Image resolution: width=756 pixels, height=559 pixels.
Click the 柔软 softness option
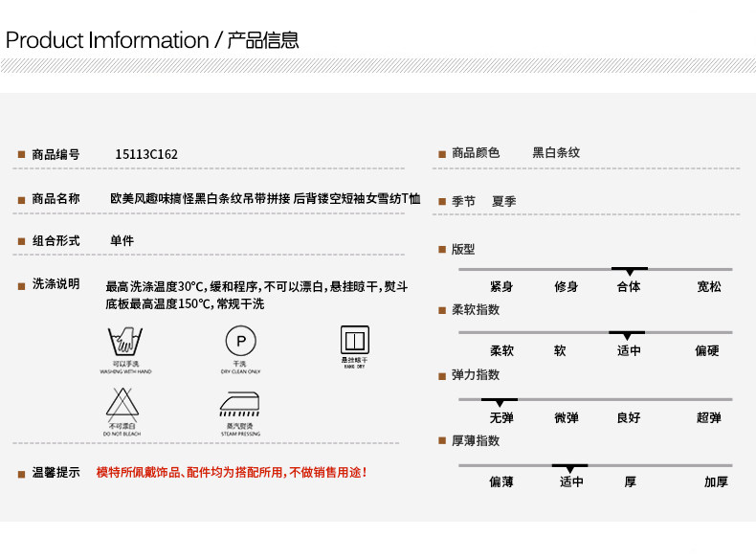(x=501, y=350)
